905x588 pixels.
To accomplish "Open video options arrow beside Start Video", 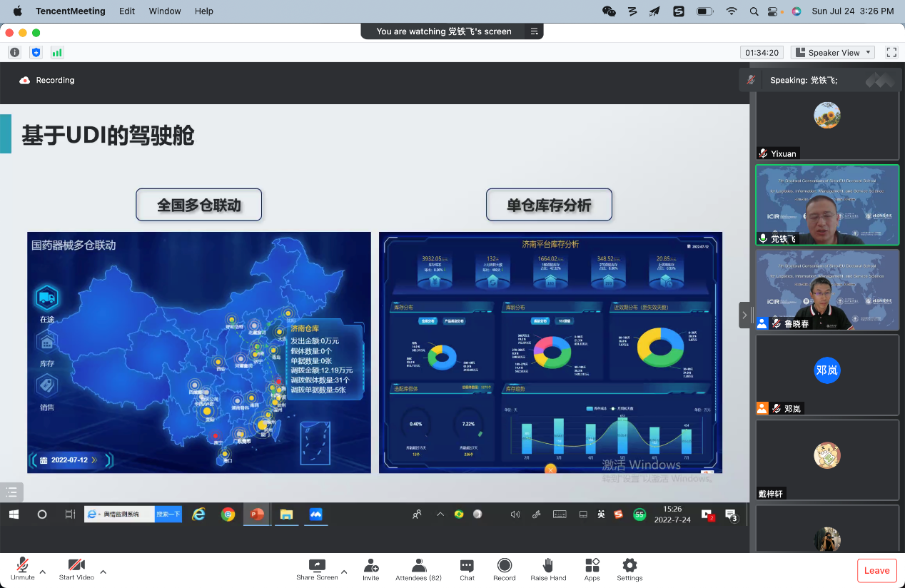I will (x=103, y=572).
